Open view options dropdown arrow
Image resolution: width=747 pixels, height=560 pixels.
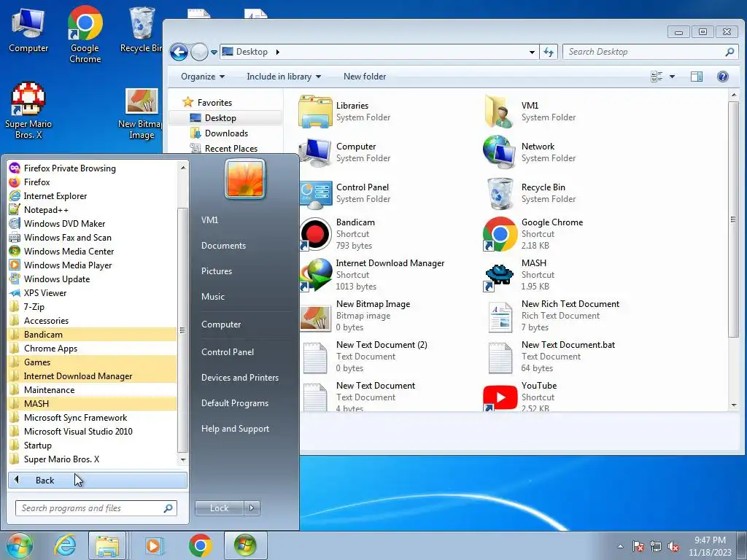(672, 76)
